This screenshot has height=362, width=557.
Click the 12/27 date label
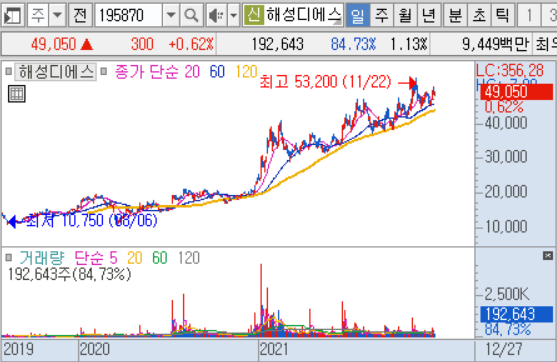pos(504,350)
